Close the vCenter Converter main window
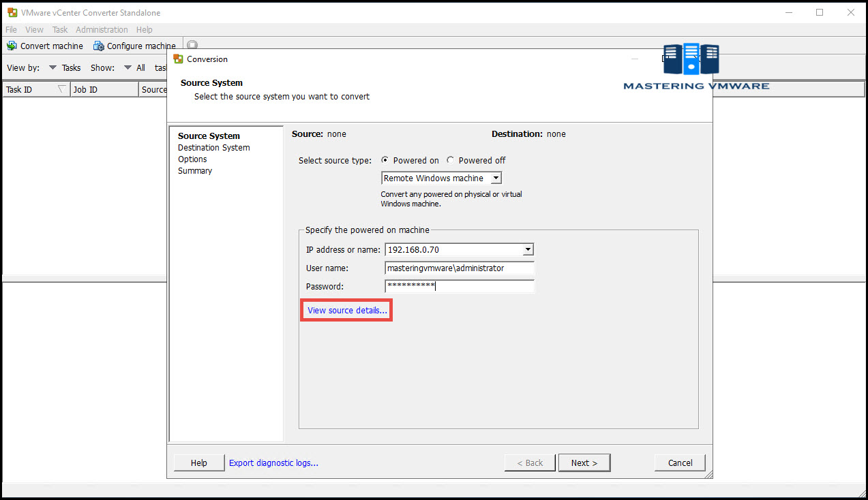868x500 pixels. pos(850,12)
